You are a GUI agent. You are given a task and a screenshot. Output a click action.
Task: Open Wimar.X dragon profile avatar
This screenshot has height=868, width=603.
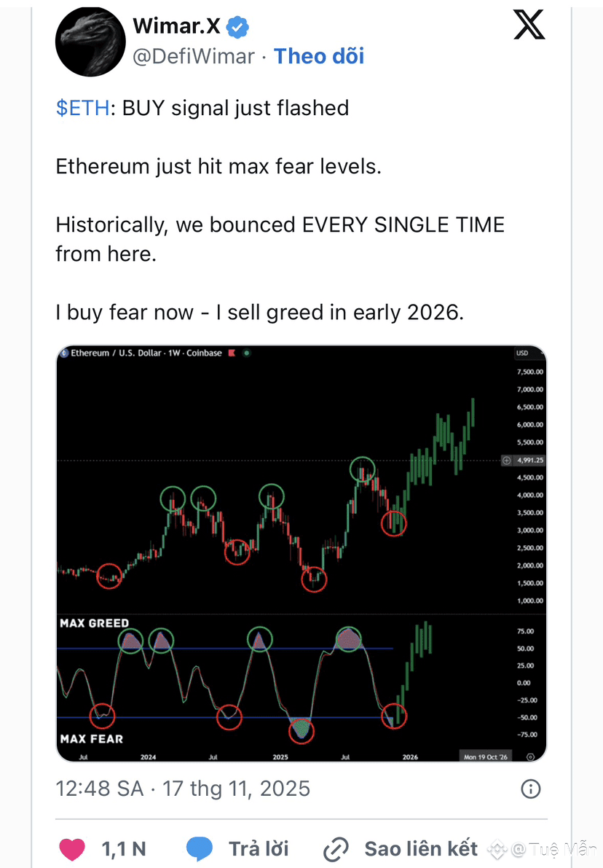pyautogui.click(x=90, y=42)
